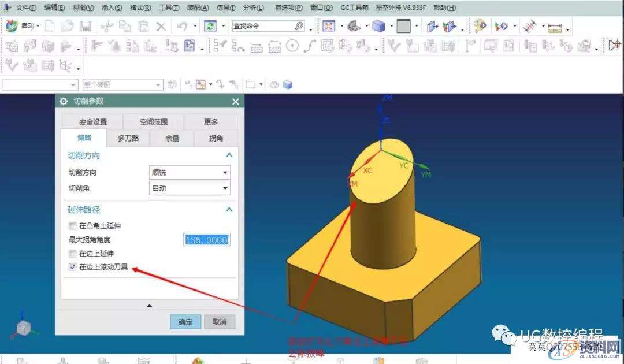Click the 确定 button
The image size is (624, 364).
[185, 322]
